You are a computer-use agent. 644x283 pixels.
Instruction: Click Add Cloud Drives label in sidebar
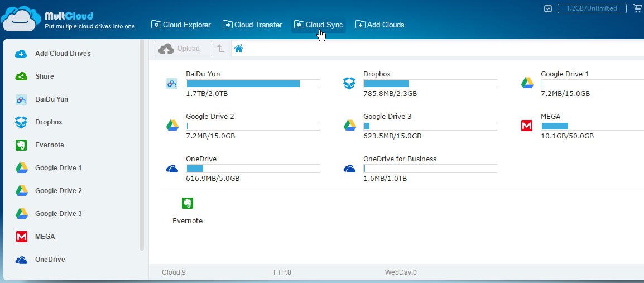pyautogui.click(x=63, y=54)
